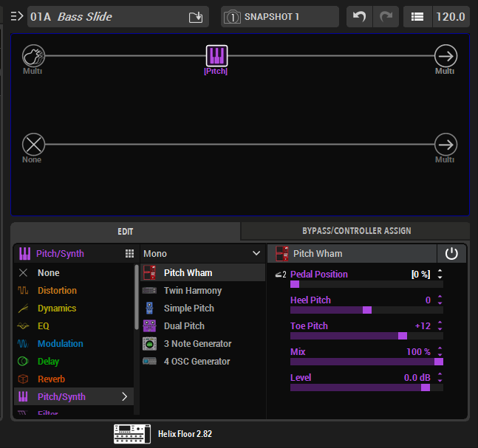Select the Dynamics category
Viewport: 478px width, 448px height.
[74, 309]
